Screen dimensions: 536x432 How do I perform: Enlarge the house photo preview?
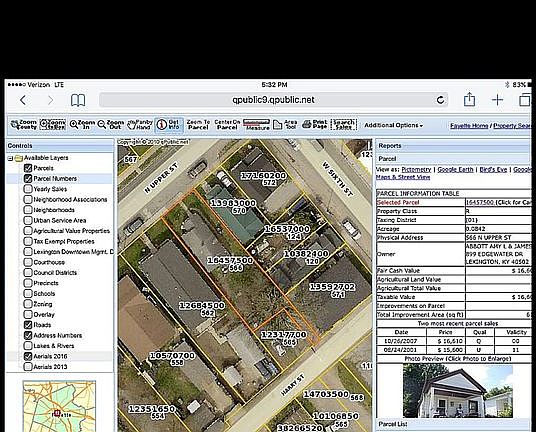(457, 391)
